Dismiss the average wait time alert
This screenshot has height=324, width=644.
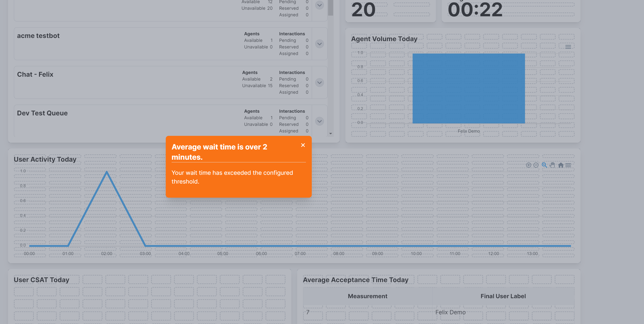tap(303, 145)
